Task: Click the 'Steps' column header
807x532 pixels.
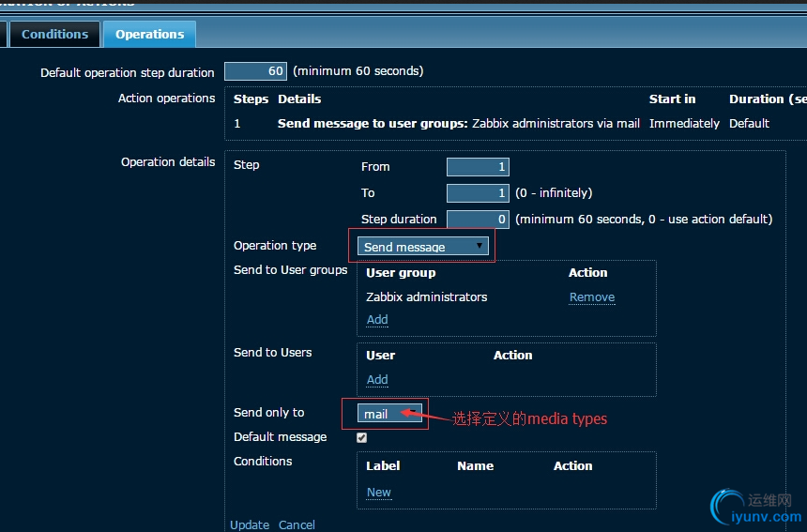Action: (x=251, y=99)
